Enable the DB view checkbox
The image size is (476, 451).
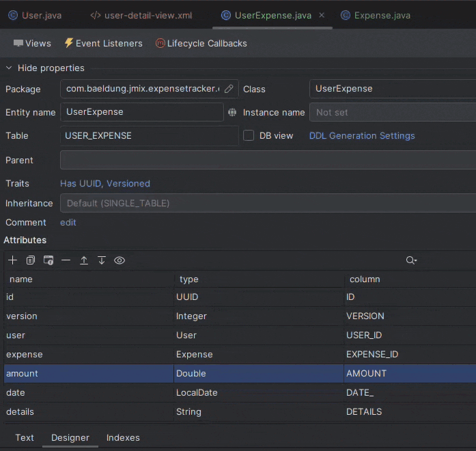[249, 135]
